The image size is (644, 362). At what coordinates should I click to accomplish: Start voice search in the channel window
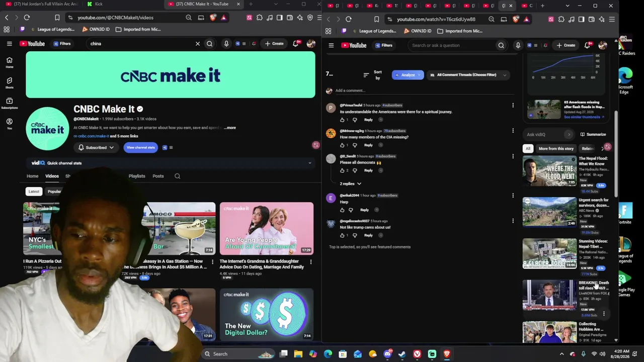point(226,44)
